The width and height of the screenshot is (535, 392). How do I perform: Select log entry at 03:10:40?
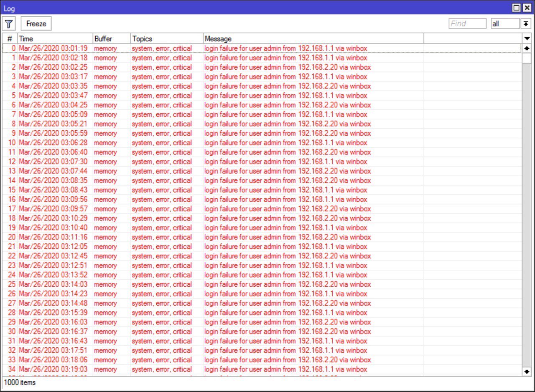262,228
